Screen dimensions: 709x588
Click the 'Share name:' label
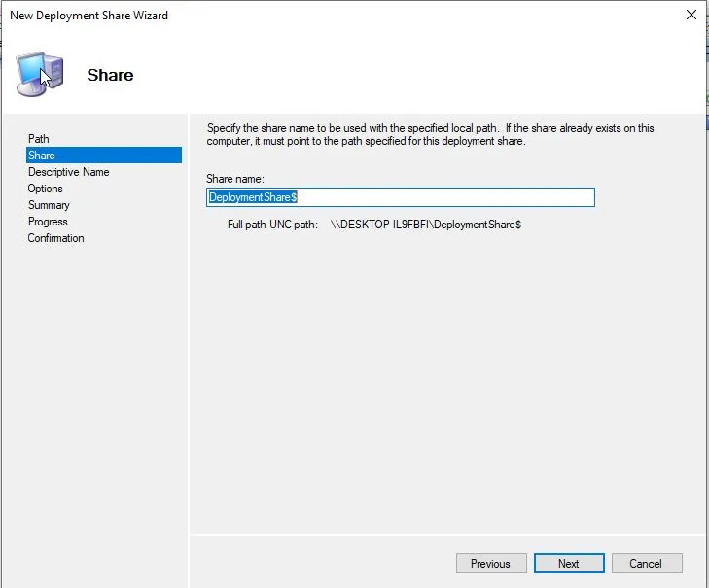pos(235,179)
